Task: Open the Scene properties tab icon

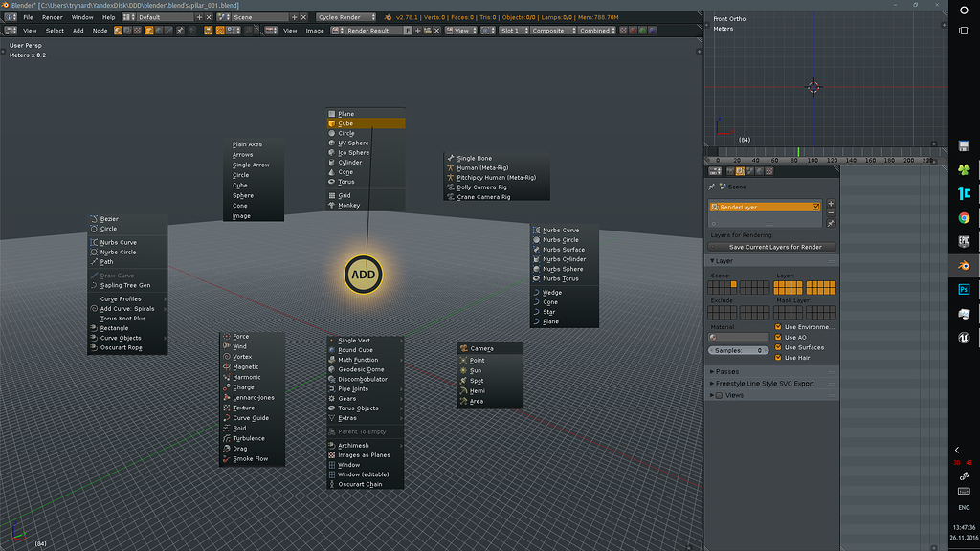Action: (x=749, y=171)
